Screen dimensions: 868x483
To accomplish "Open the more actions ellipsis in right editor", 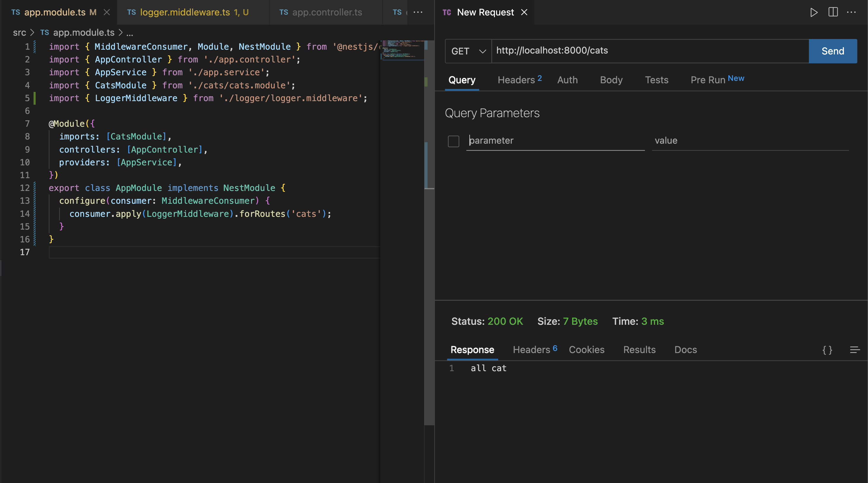I will (x=851, y=12).
